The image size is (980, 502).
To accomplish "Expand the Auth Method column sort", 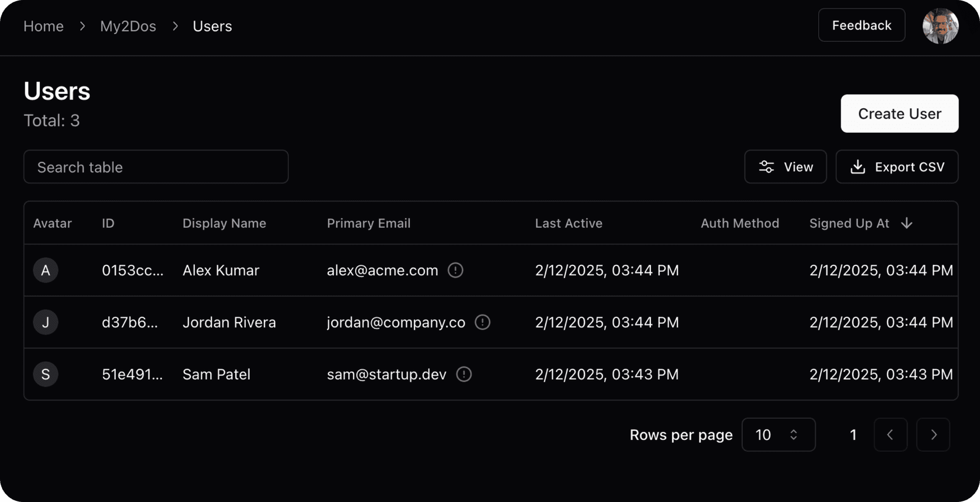I will click(x=740, y=223).
